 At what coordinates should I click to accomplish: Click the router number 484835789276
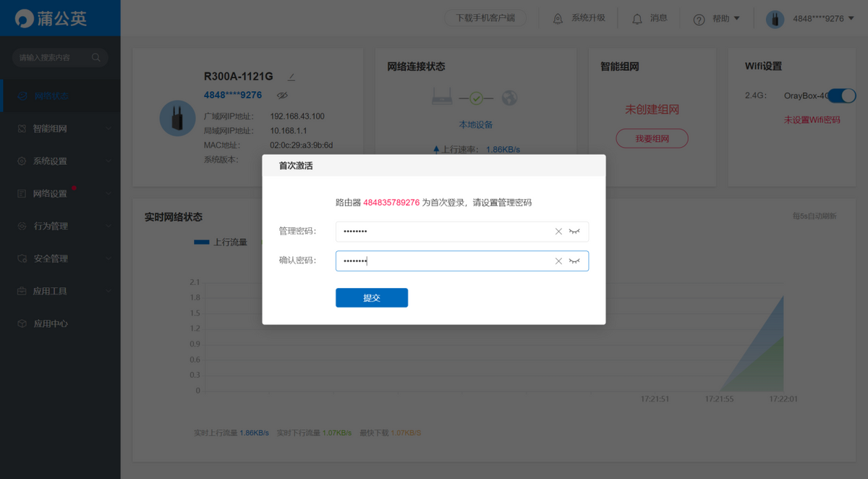[391, 203]
